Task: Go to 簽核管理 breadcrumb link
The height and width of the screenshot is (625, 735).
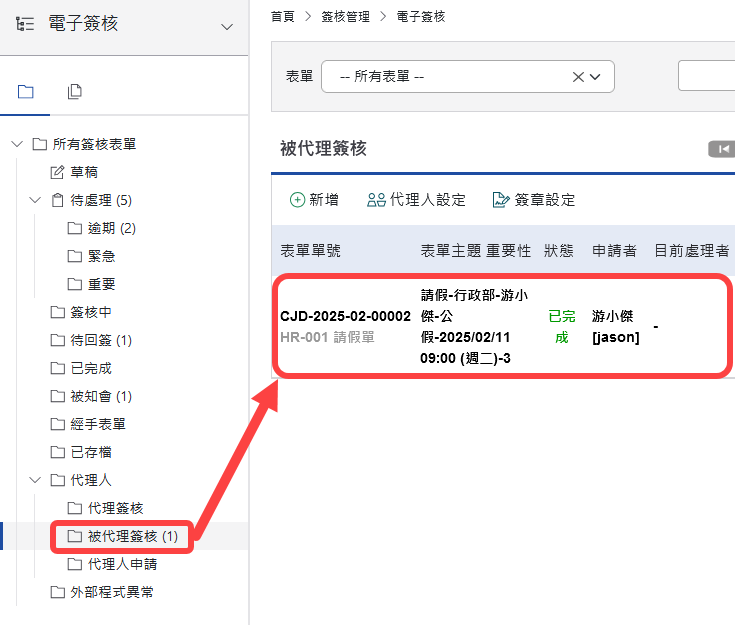Action: click(x=345, y=17)
